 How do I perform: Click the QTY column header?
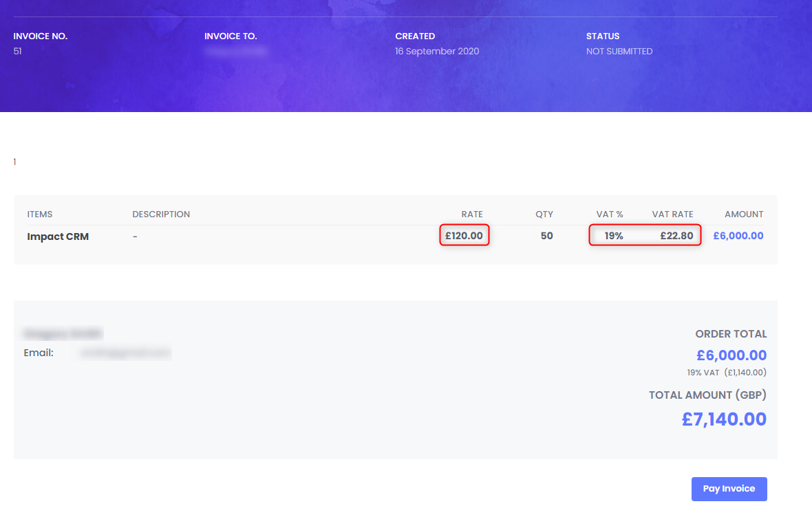tap(544, 214)
